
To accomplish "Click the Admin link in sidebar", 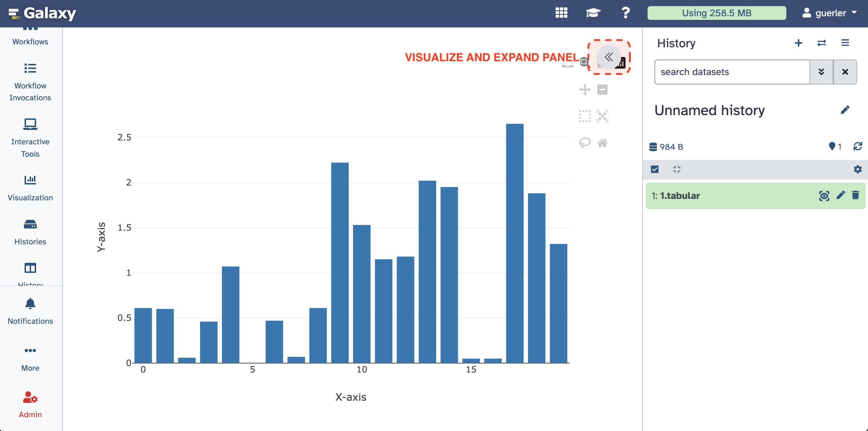I will [30, 405].
